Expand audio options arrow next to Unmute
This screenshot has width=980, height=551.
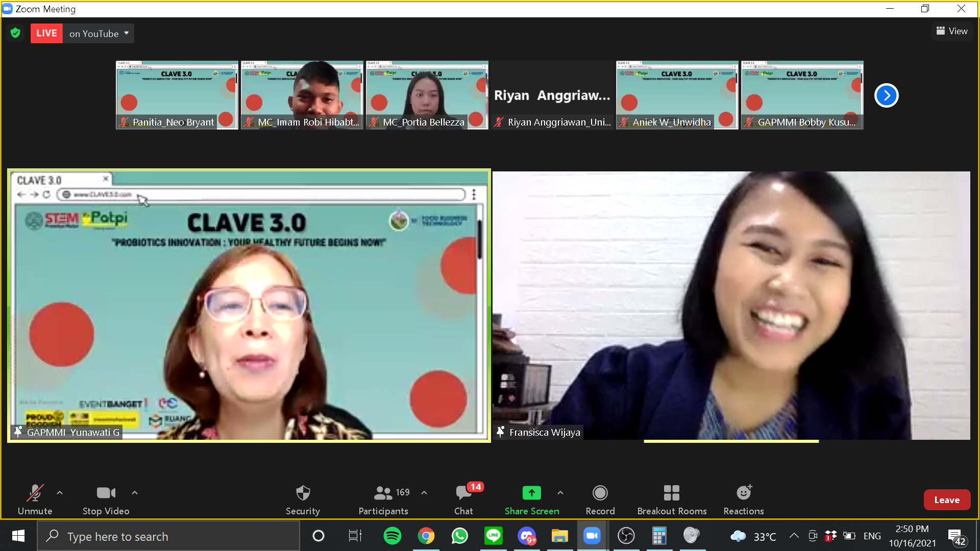[x=60, y=493]
